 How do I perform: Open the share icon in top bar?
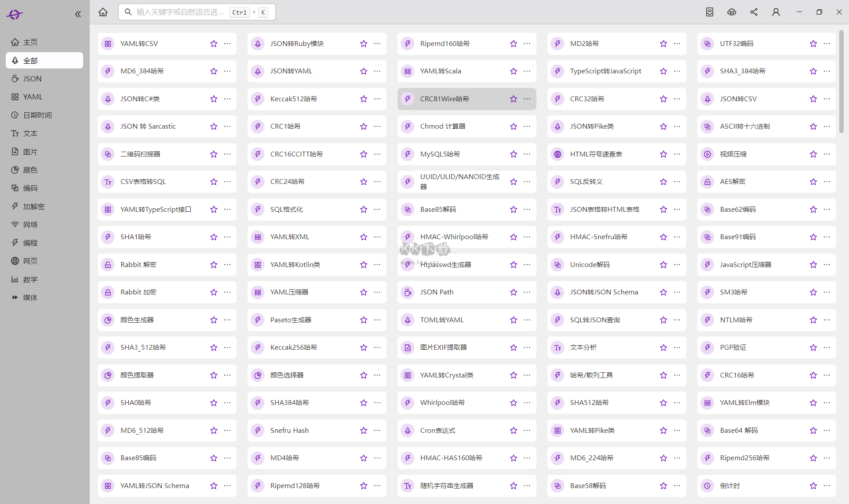click(754, 12)
